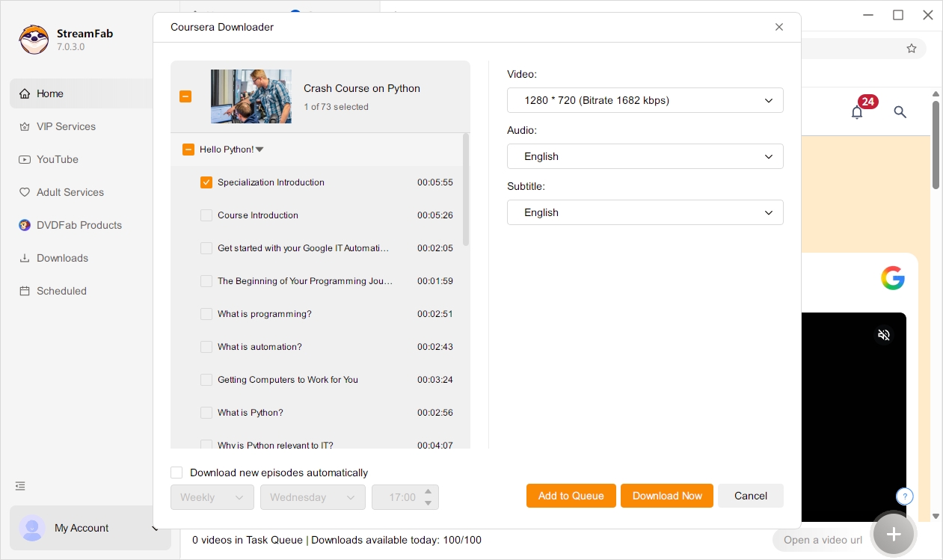Check What is programming? video

[x=206, y=314]
